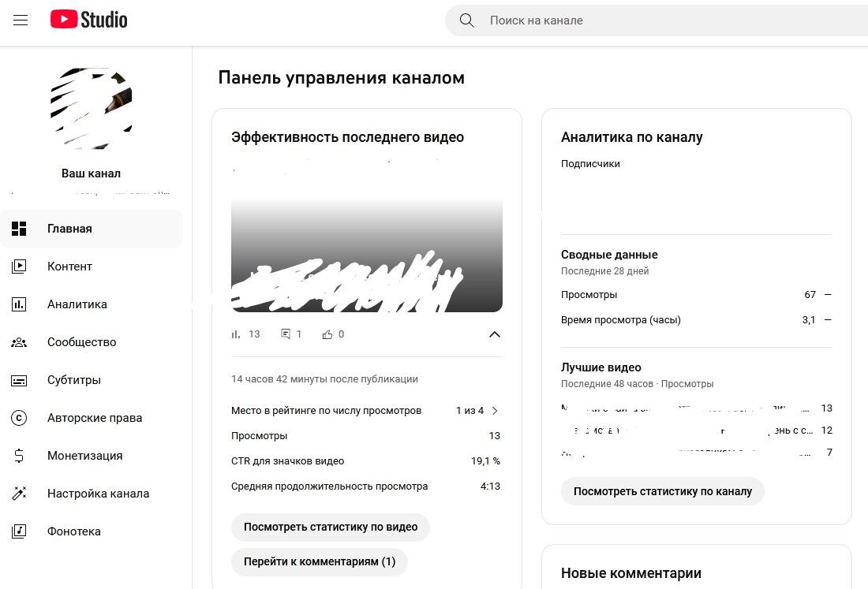Open the Фонотека audio library
Viewport: 868px width, 589px height.
tap(92, 531)
